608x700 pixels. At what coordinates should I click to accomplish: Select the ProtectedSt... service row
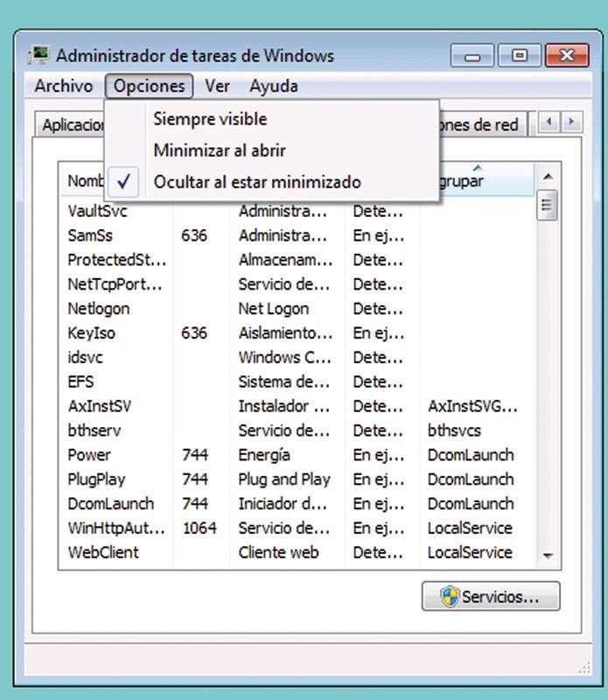(x=297, y=260)
